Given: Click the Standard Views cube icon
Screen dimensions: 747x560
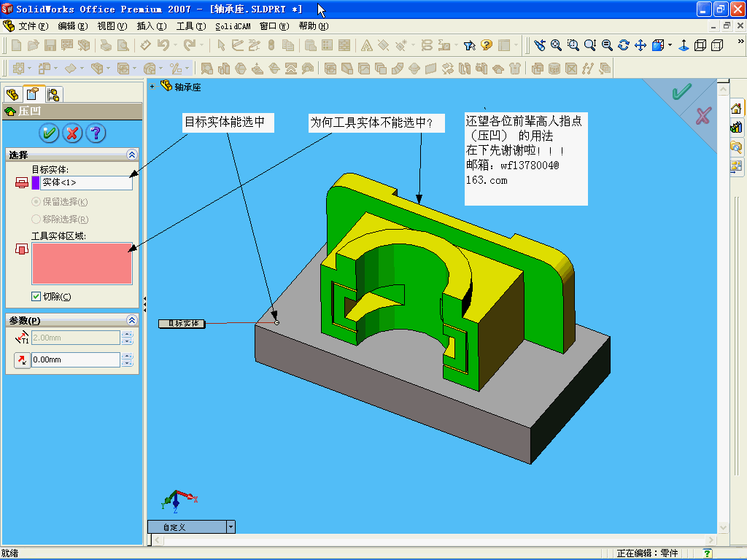Looking at the screenshot, I should [658, 45].
